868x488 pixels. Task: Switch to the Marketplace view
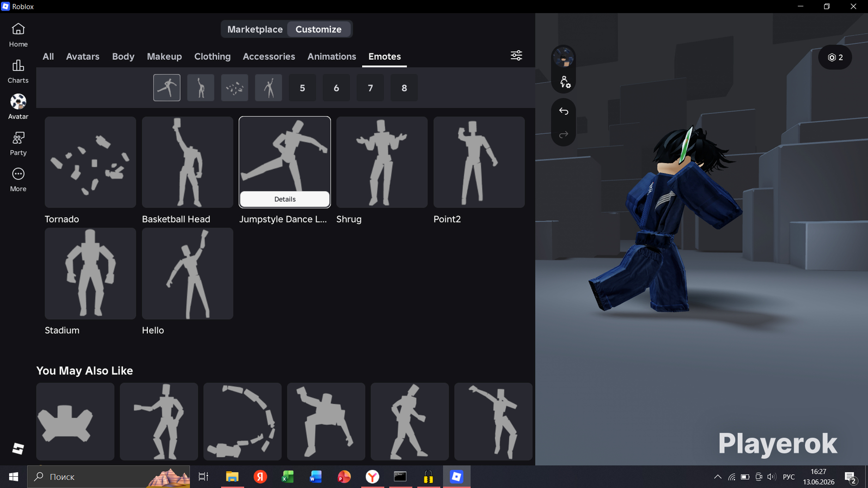pyautogui.click(x=255, y=29)
